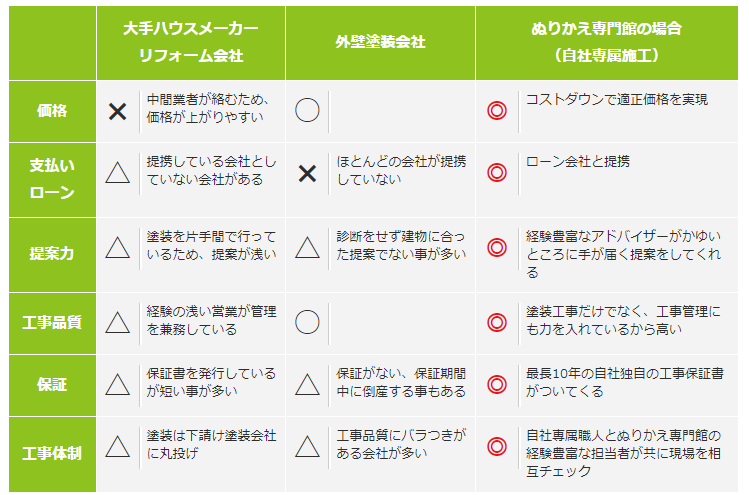
Task: Click the single circle symbol in the 価格 row
Action: coord(307,111)
